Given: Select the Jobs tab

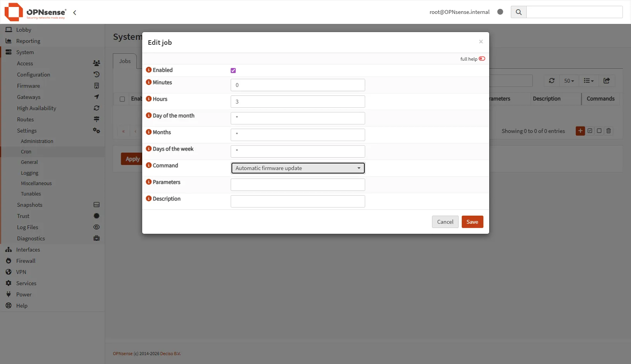Looking at the screenshot, I should tap(125, 61).
